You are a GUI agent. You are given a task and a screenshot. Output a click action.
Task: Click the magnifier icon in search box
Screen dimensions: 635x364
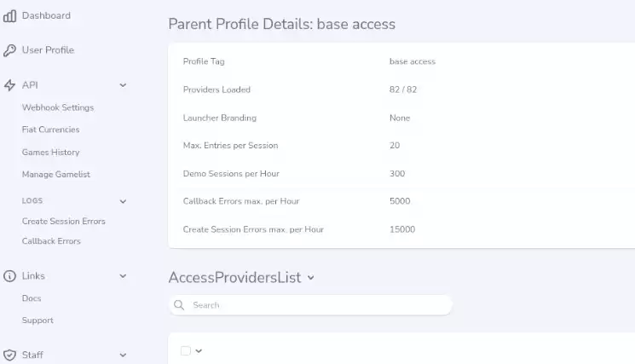(x=179, y=305)
